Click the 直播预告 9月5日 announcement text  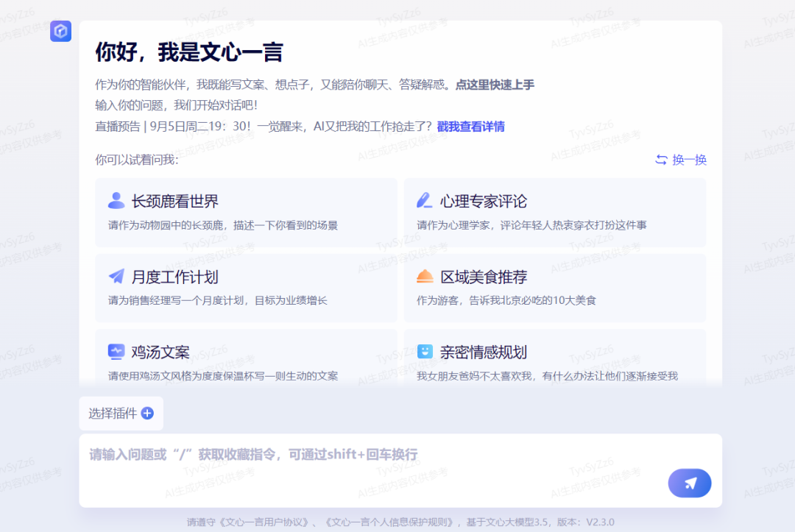click(264, 126)
